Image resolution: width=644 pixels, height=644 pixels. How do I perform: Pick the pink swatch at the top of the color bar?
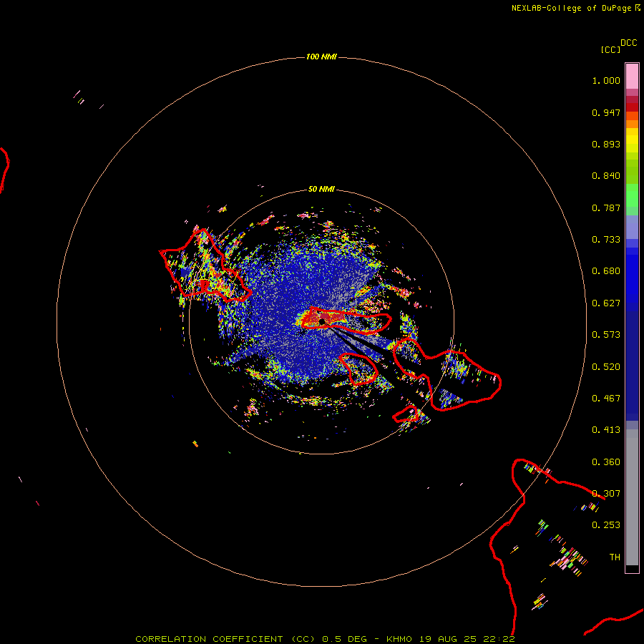click(x=632, y=77)
